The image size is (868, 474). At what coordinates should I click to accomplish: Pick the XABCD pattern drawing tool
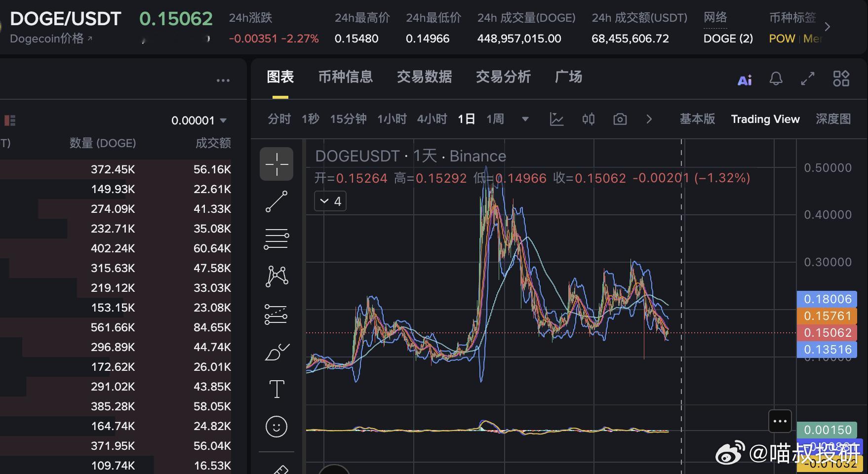276,276
